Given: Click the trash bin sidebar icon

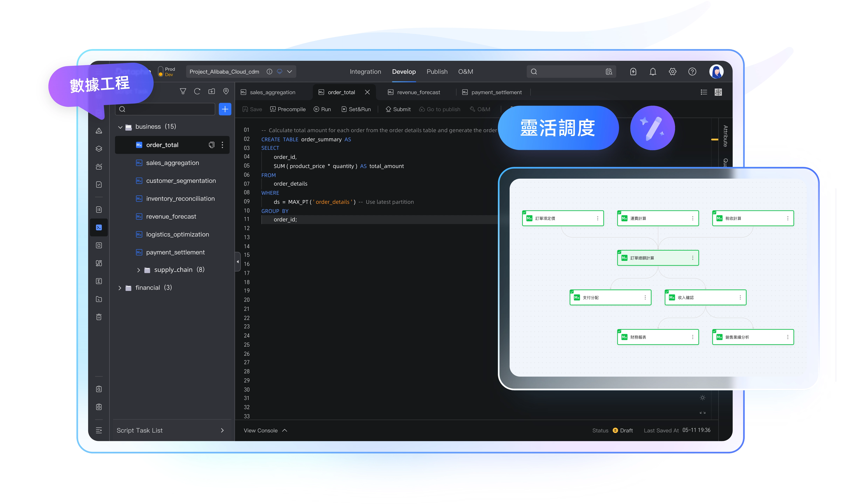Looking at the screenshot, I should [99, 317].
